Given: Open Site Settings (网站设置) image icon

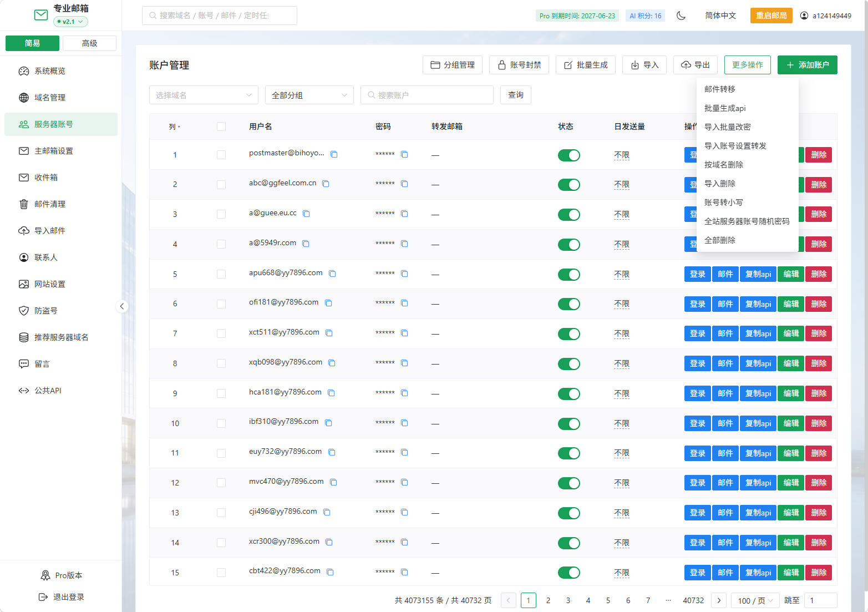Looking at the screenshot, I should pyautogui.click(x=24, y=284).
